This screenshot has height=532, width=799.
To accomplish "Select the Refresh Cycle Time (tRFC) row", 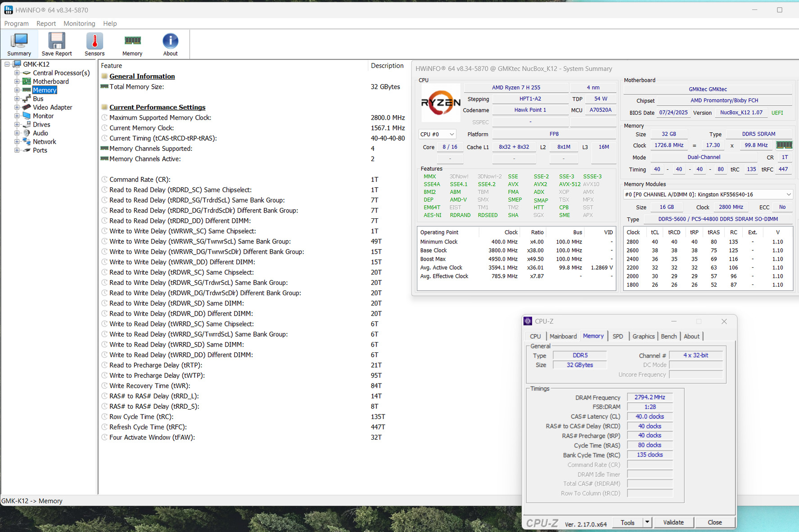I will pyautogui.click(x=253, y=427).
